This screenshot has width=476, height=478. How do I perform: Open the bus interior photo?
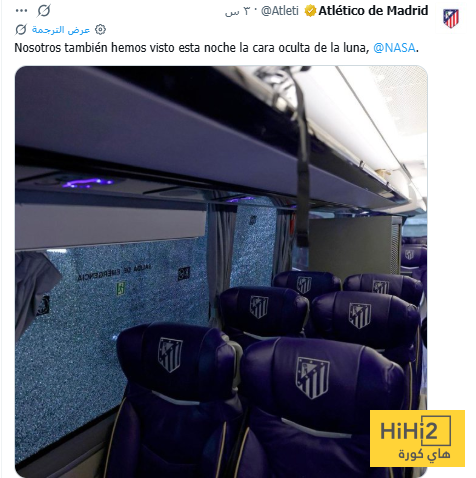point(221,271)
